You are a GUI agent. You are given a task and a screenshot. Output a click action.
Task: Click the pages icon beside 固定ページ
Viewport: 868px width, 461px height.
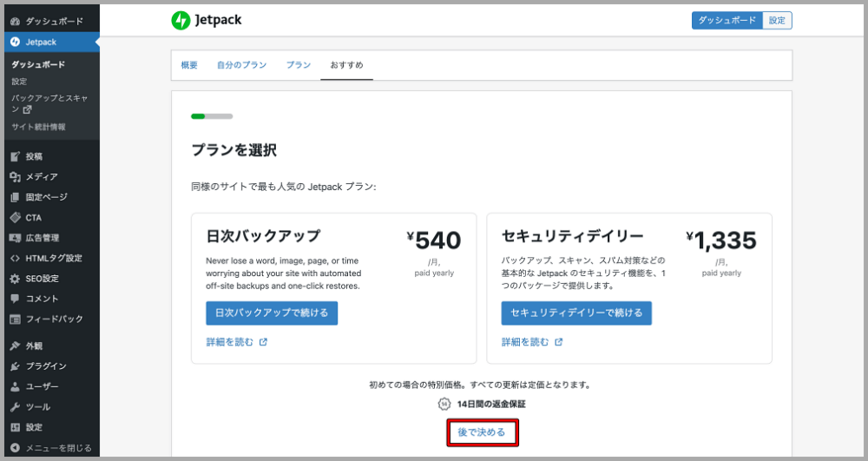[15, 197]
